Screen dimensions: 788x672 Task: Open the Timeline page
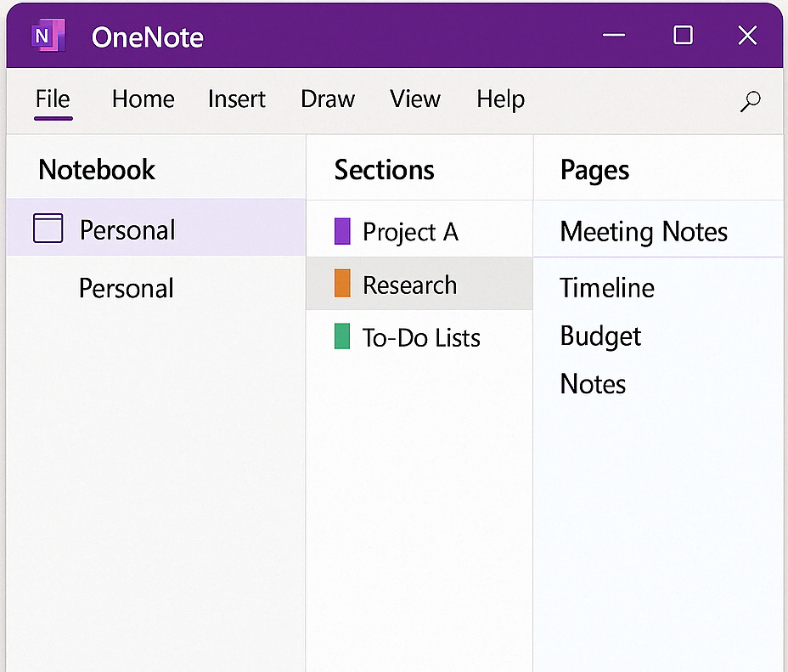coord(607,288)
